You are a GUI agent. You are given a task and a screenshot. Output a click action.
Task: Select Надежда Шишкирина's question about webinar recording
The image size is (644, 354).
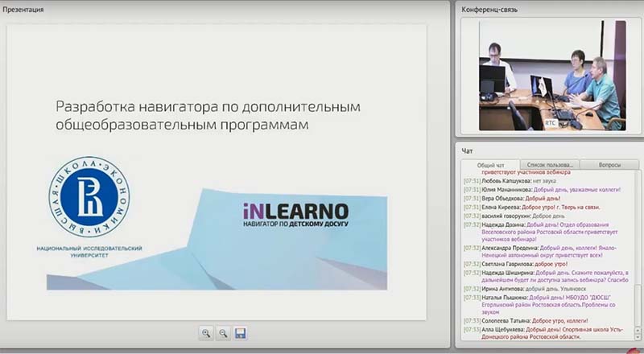(551, 278)
